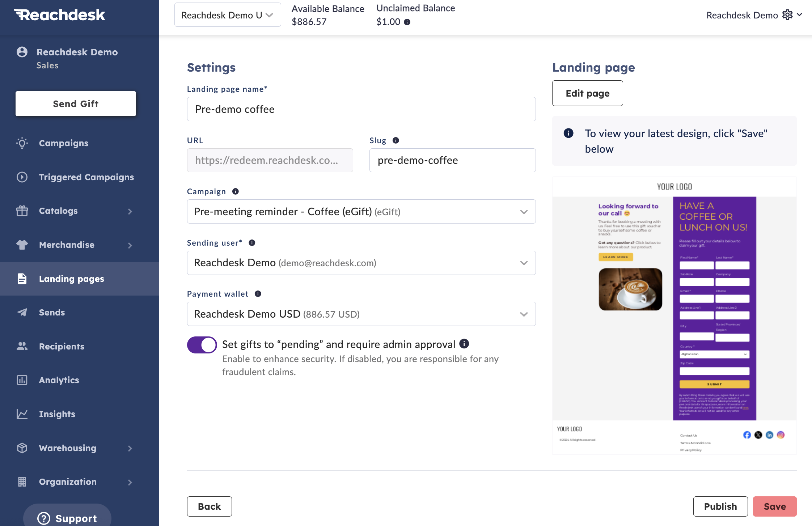Viewport: 812px width, 526px height.
Task: Click the Instagram icon in preview footer
Action: (x=781, y=435)
